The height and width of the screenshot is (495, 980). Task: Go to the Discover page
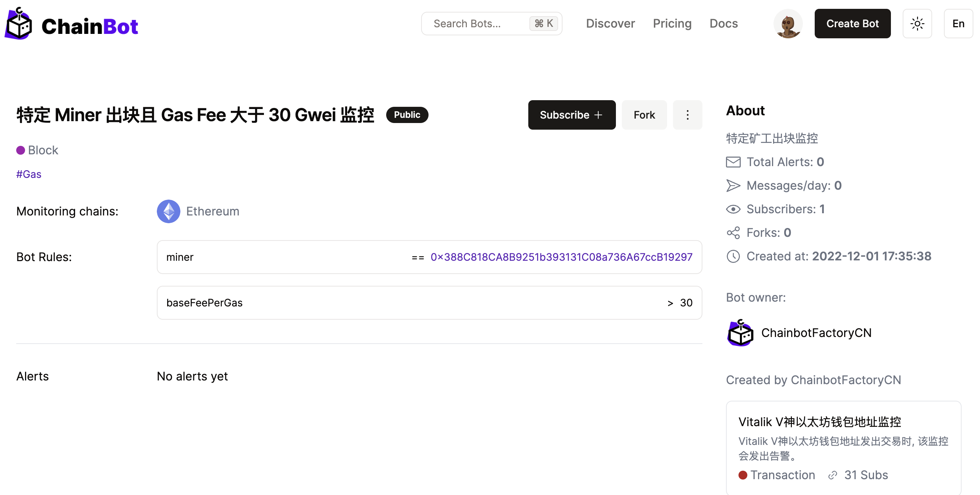(610, 24)
